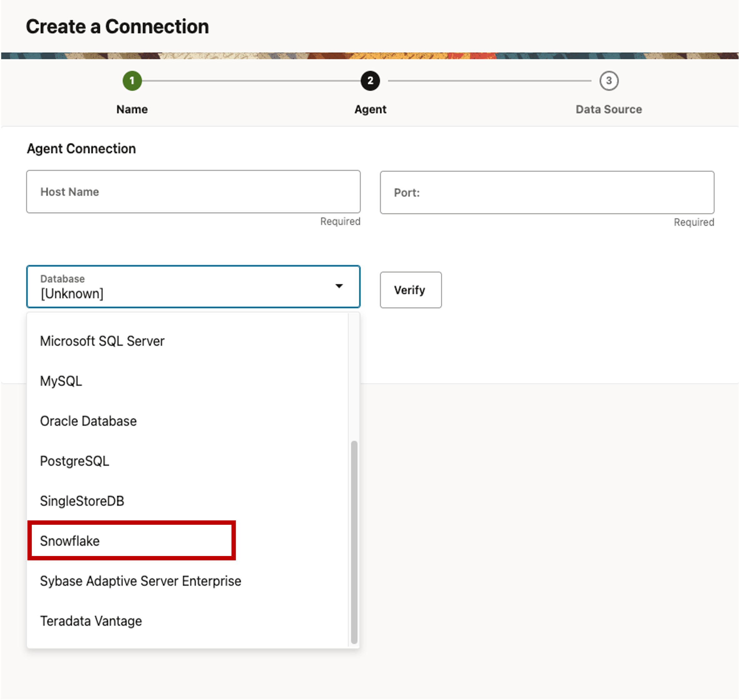
Task: Choose Microsoft SQL Server from list
Action: (x=102, y=341)
